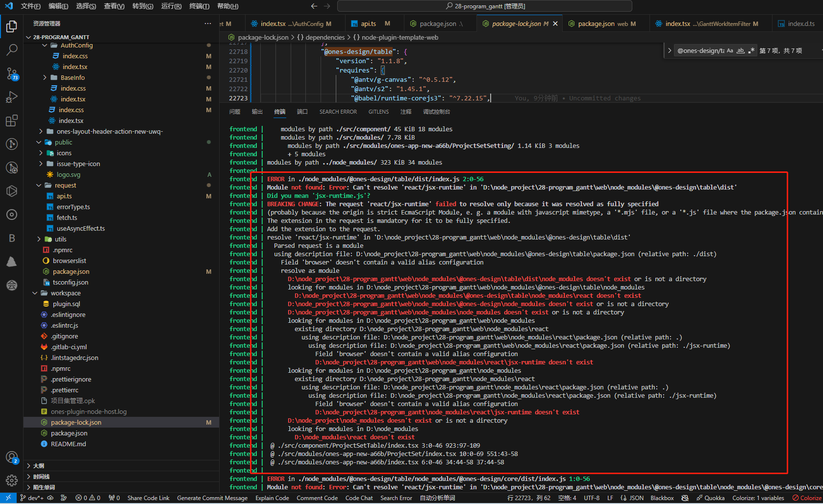Viewport: 823px width, 504px height.
Task: Click errors and warnings count in status bar
Action: (x=88, y=498)
